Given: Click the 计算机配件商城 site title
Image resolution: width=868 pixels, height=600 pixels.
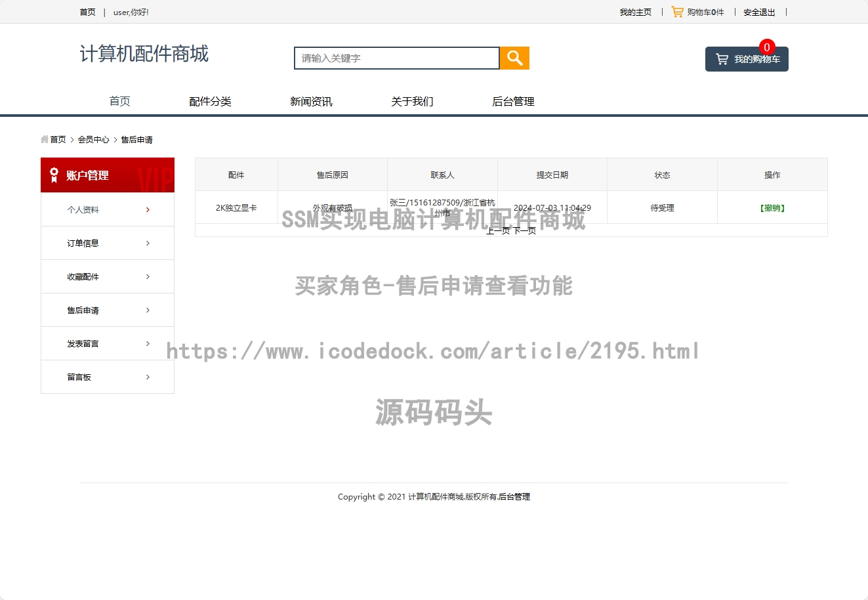Looking at the screenshot, I should (144, 54).
